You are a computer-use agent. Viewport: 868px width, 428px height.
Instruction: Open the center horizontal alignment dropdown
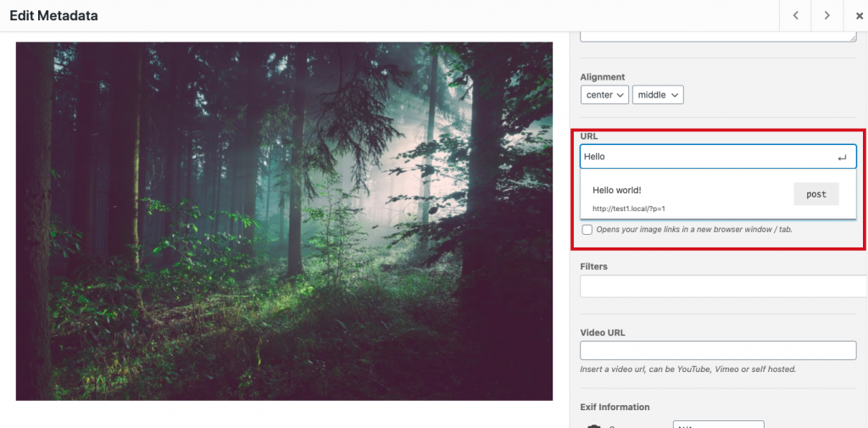point(604,95)
